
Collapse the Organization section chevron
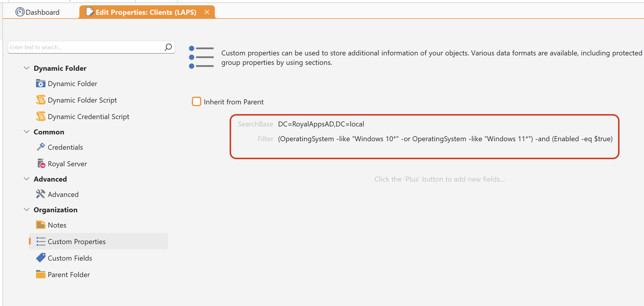27,210
